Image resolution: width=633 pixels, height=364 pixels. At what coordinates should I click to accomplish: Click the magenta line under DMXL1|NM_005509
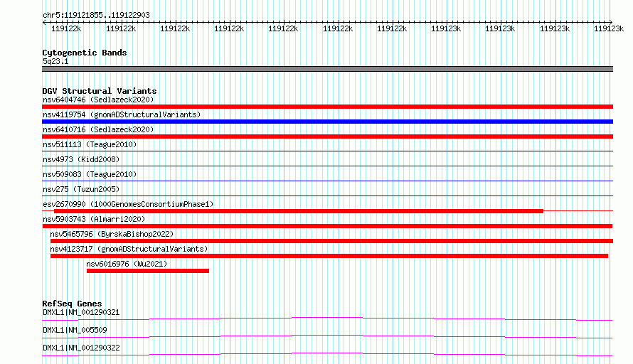pyautogui.click(x=327, y=336)
